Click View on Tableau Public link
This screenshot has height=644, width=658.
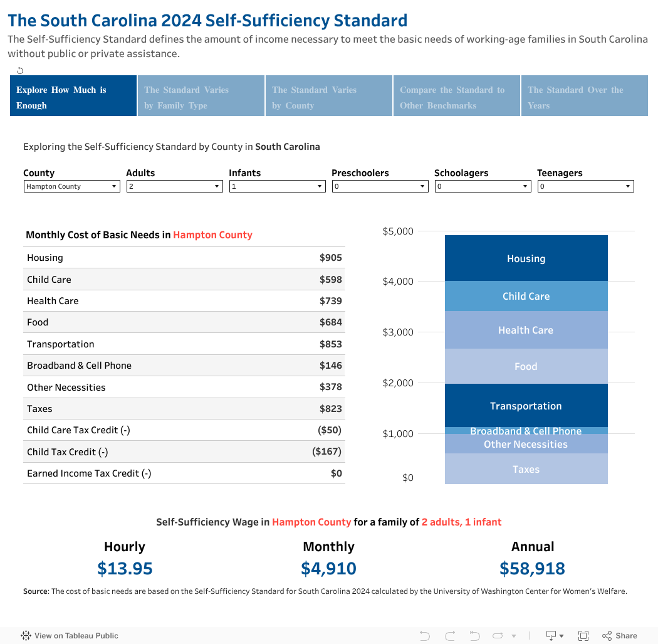pos(76,636)
